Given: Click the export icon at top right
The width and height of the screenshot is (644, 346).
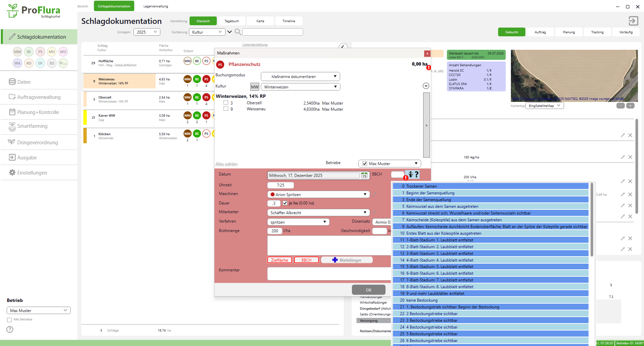Looking at the screenshot, I should click(x=633, y=21).
